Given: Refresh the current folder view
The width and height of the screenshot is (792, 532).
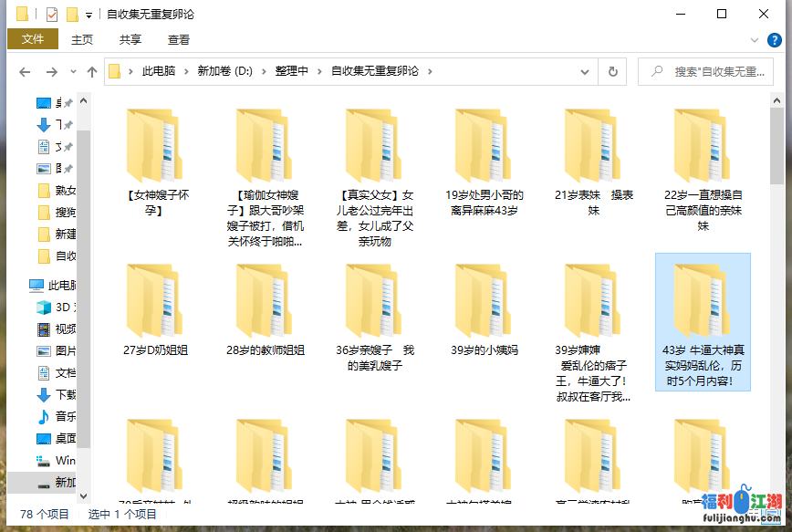Looking at the screenshot, I should [613, 71].
